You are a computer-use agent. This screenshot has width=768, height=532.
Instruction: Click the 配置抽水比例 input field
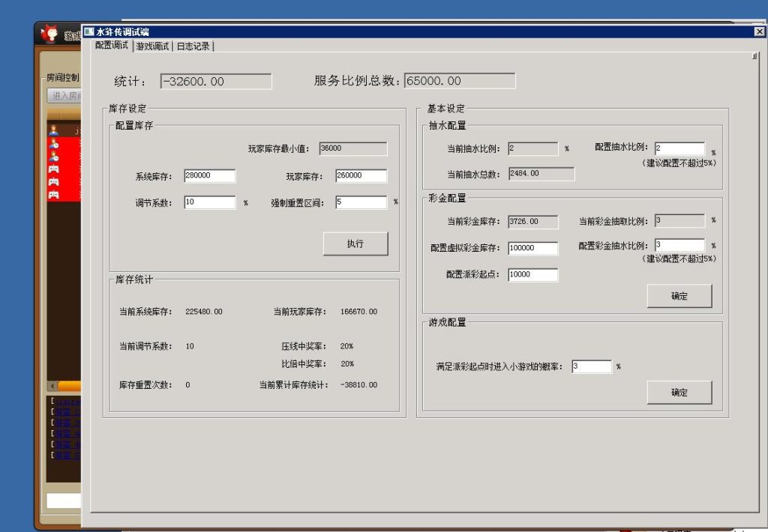(x=679, y=149)
